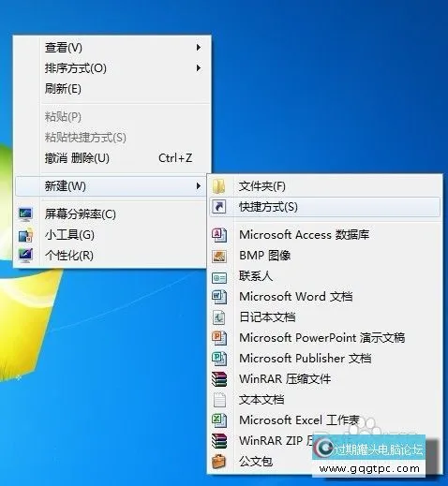448x486 pixels.
Task: Create new 日记本文档
Action: click(325, 317)
